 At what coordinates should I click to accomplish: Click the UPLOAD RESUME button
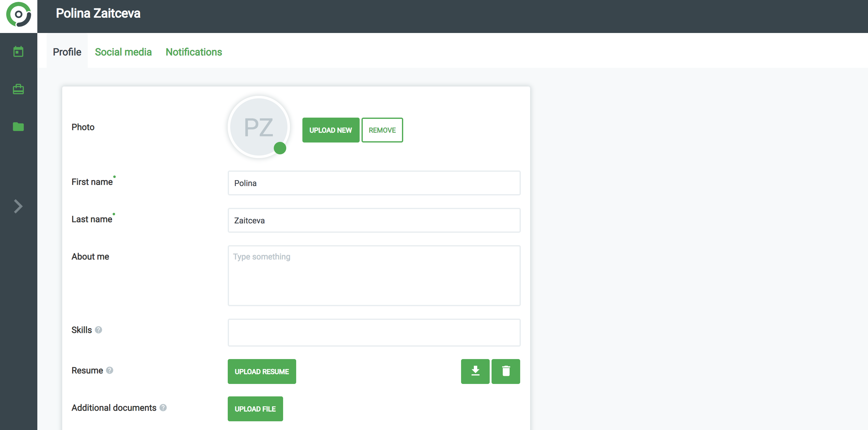pyautogui.click(x=262, y=372)
